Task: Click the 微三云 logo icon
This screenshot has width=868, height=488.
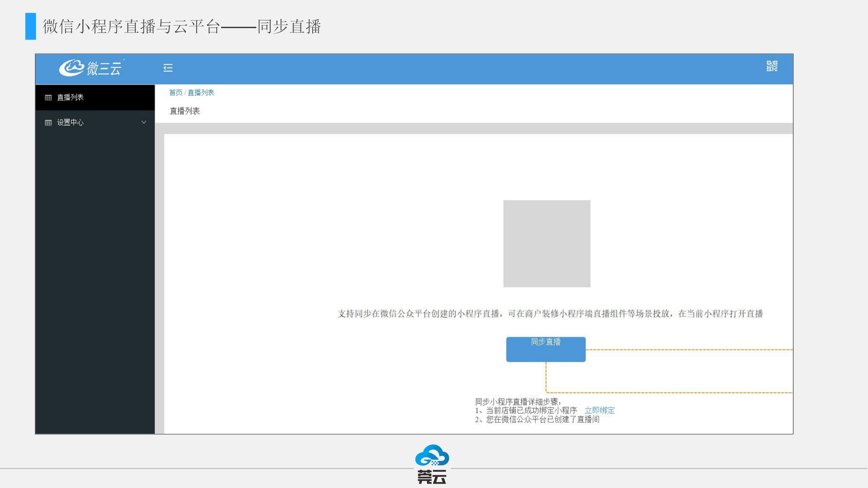Action: click(x=71, y=67)
